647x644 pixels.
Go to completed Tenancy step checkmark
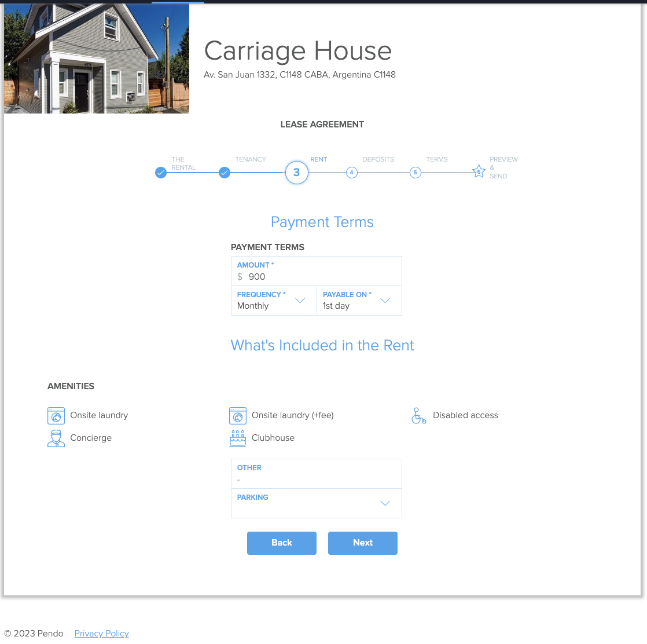(225, 173)
